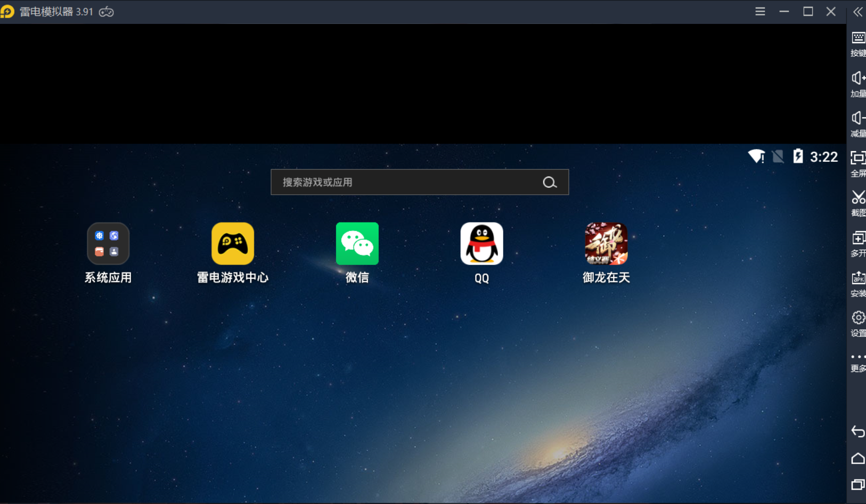Launch the 御龙在天 game
The width and height of the screenshot is (866, 504).
pyautogui.click(x=606, y=244)
